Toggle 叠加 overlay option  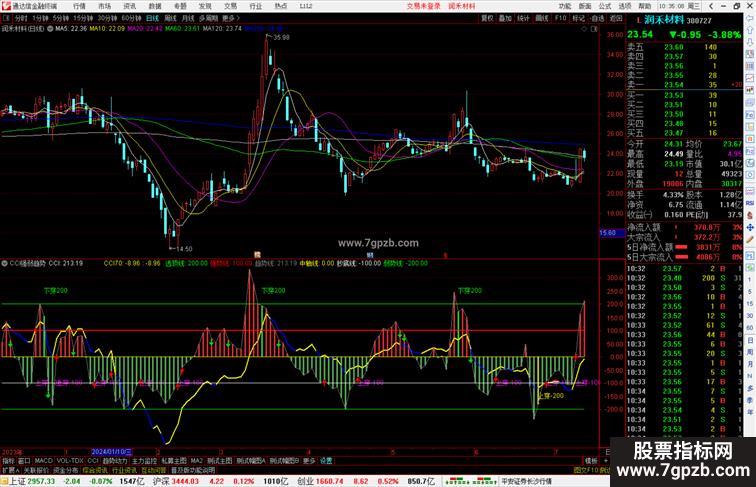[505, 18]
